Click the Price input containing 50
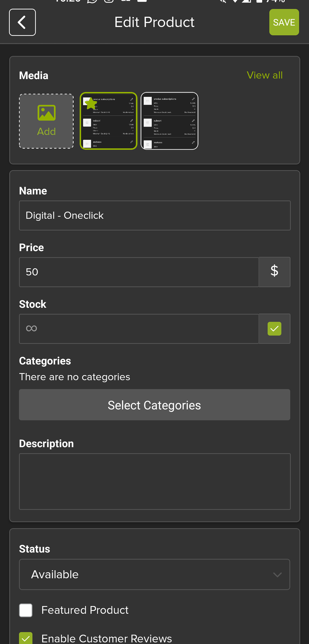Viewport: 309px width, 644px height. 139,272
